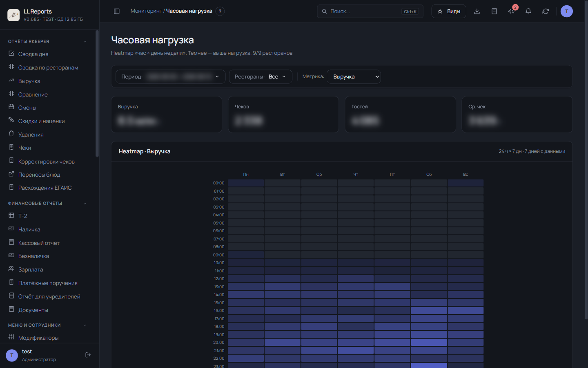Click the Поиск search field
588x368 pixels.
click(x=370, y=11)
